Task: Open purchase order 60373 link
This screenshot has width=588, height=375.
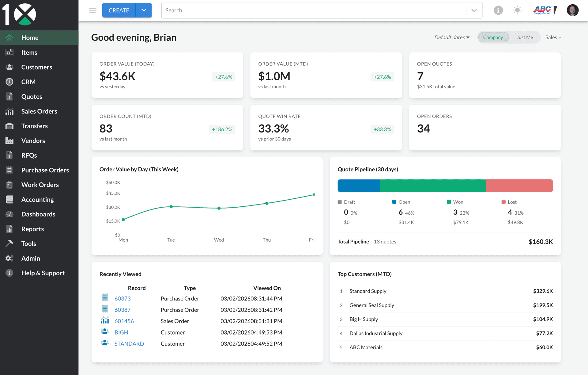Action: click(x=123, y=298)
